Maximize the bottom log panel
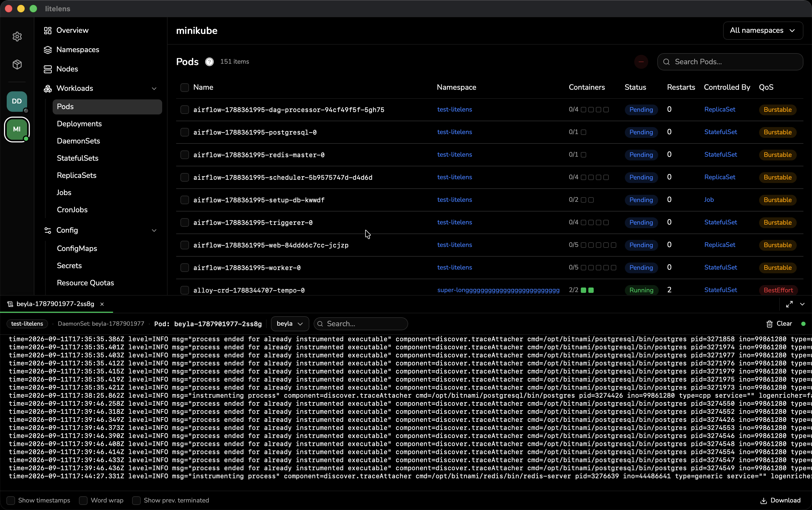Screen dimensions: 812x510 point(789,304)
